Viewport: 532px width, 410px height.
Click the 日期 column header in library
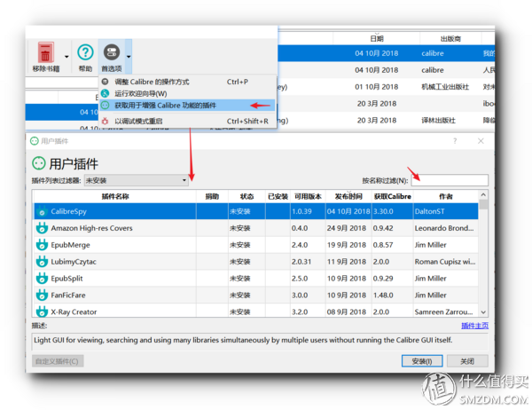tap(377, 39)
